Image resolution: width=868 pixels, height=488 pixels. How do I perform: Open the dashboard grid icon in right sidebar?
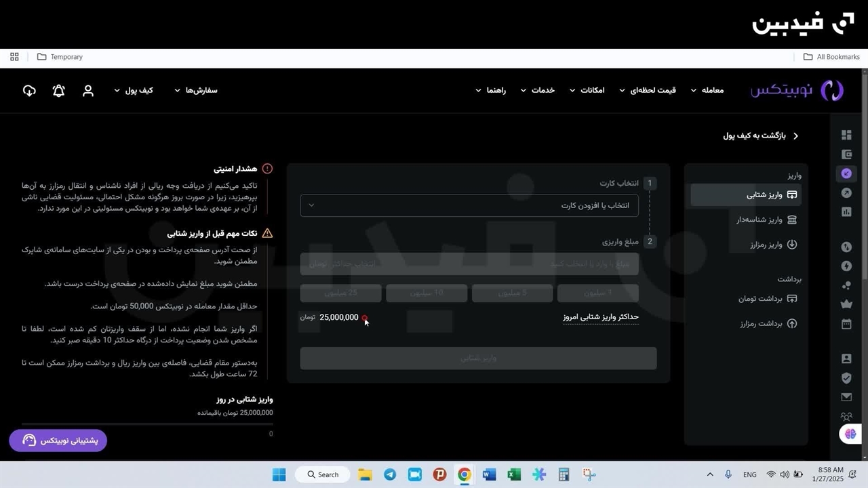coord(846,135)
